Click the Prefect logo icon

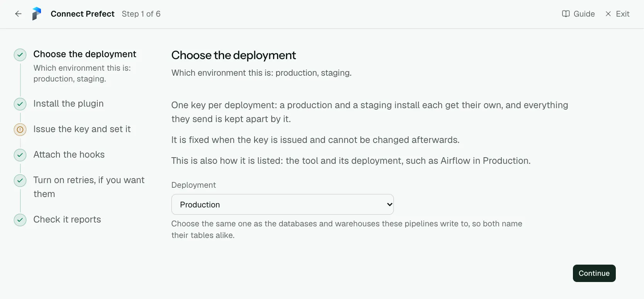click(37, 14)
